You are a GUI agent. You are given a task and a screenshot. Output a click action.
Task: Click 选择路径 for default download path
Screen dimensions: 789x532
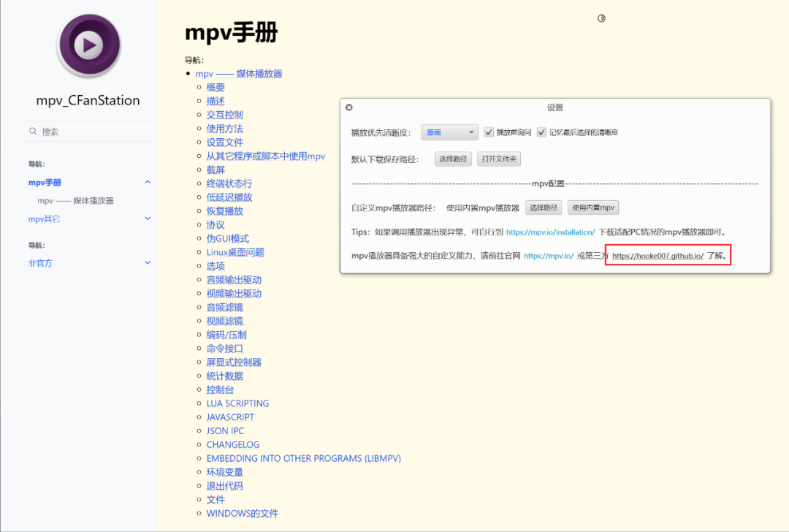coord(453,159)
